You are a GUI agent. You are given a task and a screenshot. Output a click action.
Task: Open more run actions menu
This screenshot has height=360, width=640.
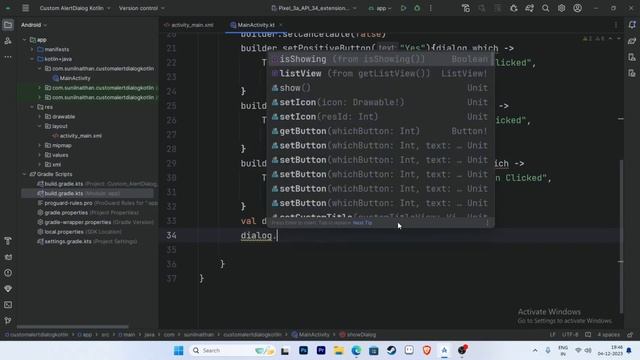pyautogui.click(x=431, y=8)
